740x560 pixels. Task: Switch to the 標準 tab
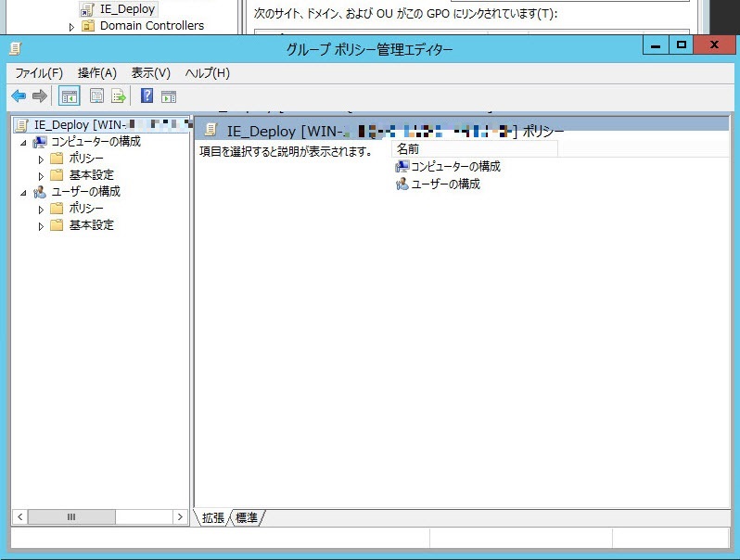click(247, 517)
